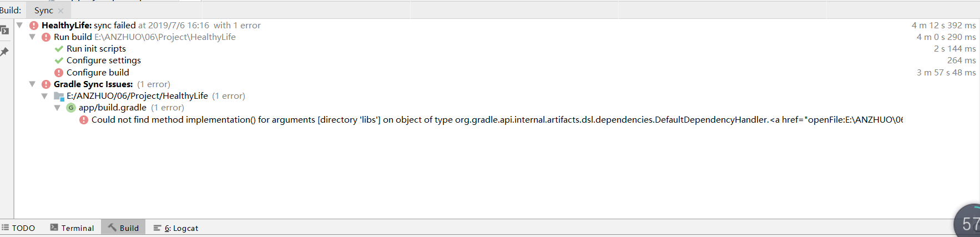Viewport: 980px width, 237px height.
Task: Collapse the app/build.gradle node
Action: pyautogui.click(x=57, y=108)
